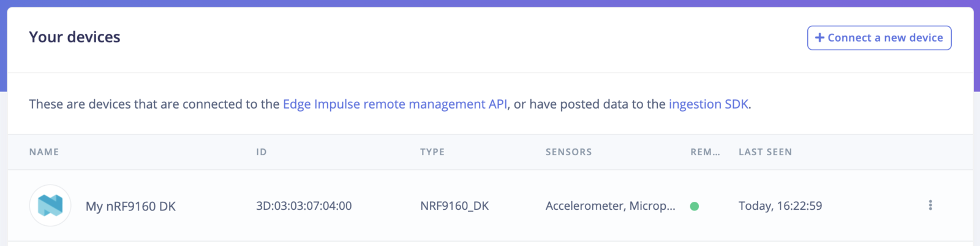980x246 pixels.
Task: Click the NAME column header
Action: click(x=44, y=152)
